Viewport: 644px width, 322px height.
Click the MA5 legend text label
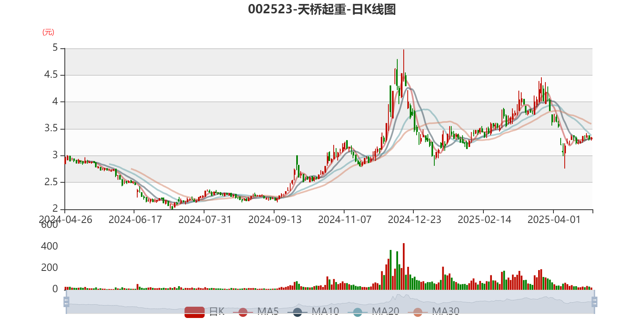pyautogui.click(x=268, y=311)
